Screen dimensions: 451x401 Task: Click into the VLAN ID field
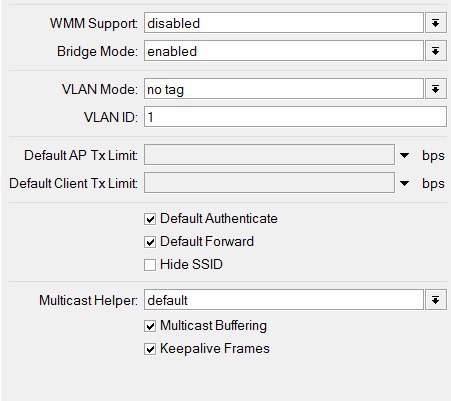pyautogui.click(x=295, y=117)
